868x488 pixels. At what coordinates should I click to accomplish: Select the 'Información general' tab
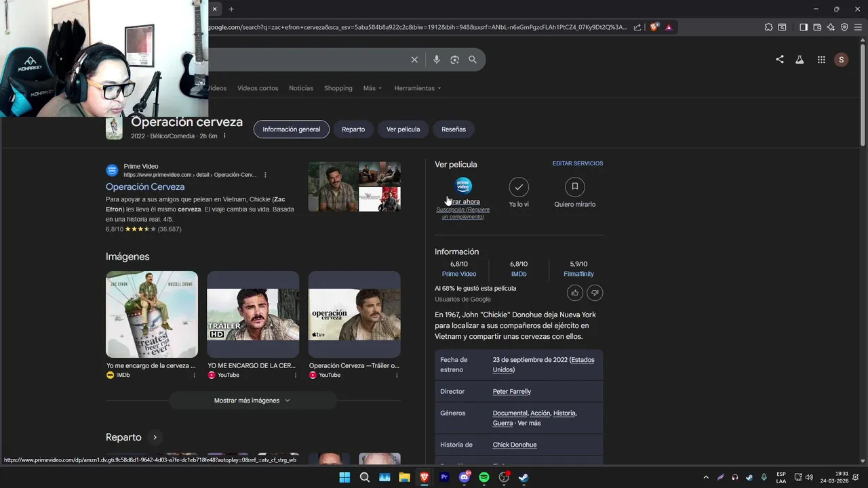pyautogui.click(x=292, y=129)
